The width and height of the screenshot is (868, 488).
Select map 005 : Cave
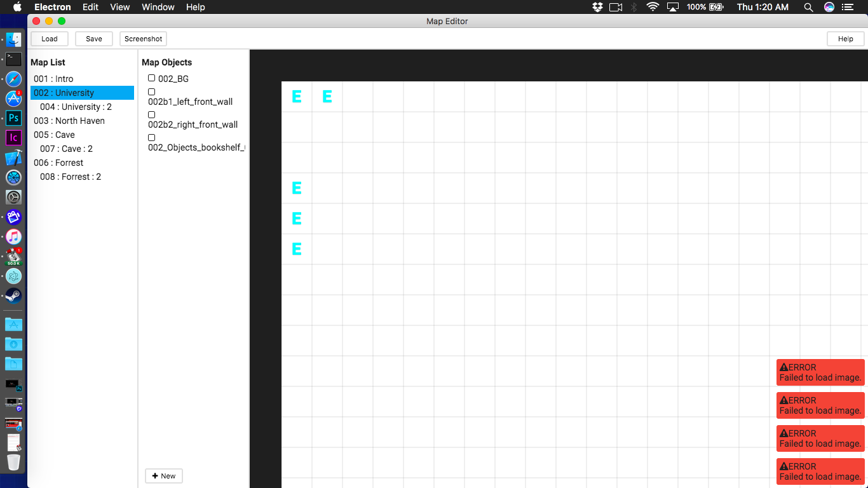(x=83, y=135)
